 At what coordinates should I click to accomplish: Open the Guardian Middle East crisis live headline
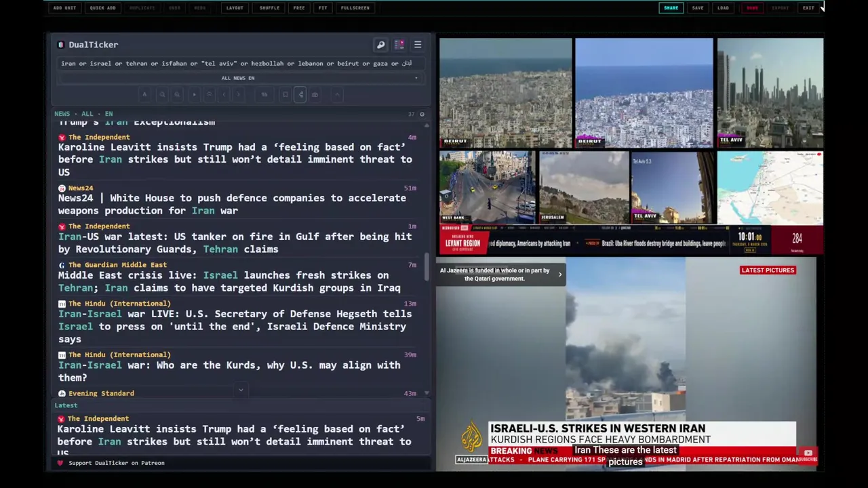229,281
